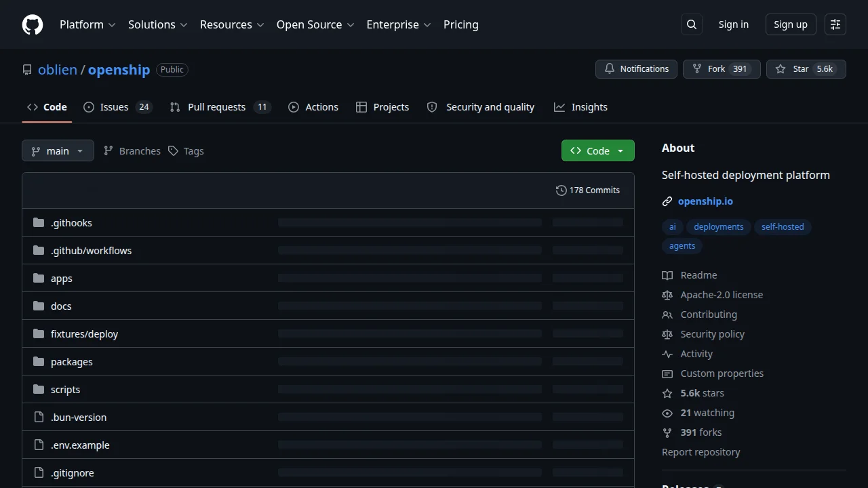Screen dimensions: 868x488
Task: Visit the openship.io website link
Action: pos(705,201)
